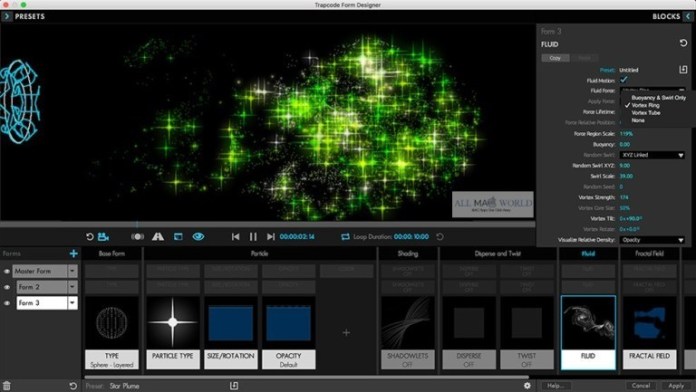Select Vortex Tube in force menu
Screen dimensions: 696x392
pyautogui.click(x=645, y=113)
